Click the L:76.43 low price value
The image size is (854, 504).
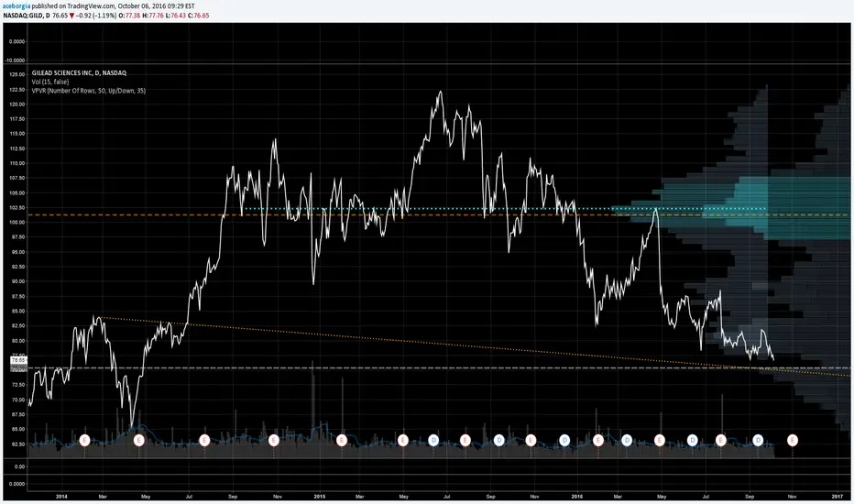[176, 16]
